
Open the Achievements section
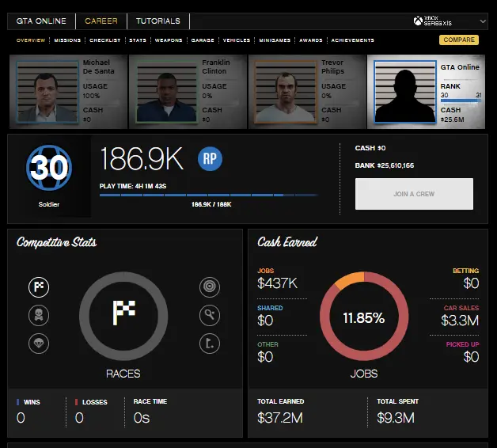pyautogui.click(x=353, y=40)
